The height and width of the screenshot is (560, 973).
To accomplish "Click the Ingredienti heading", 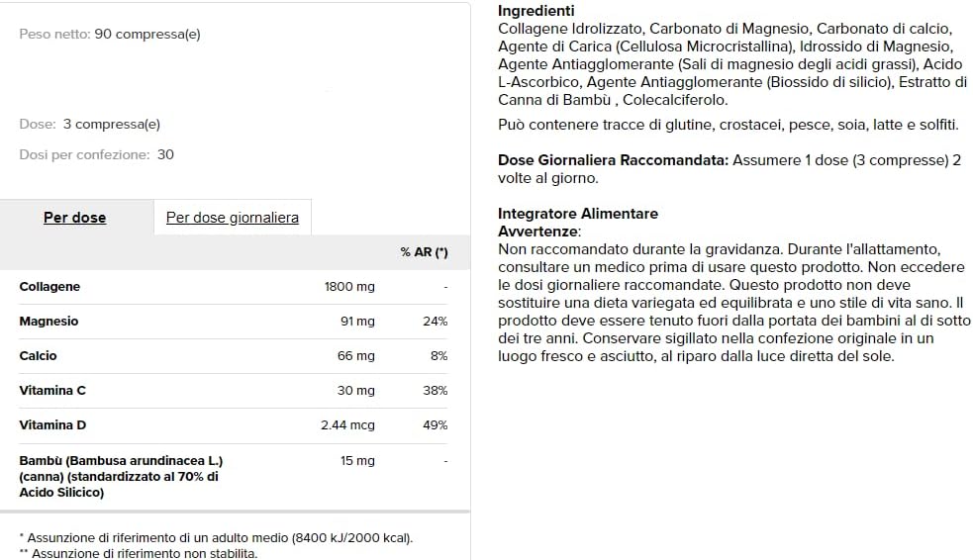I will pos(535,11).
